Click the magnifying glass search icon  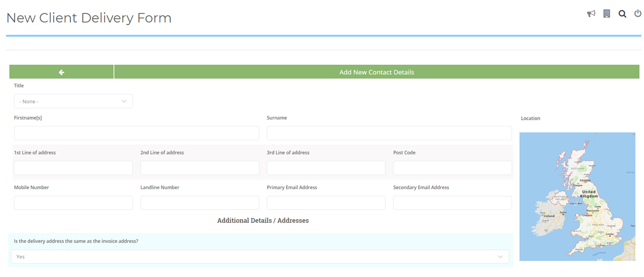click(622, 14)
